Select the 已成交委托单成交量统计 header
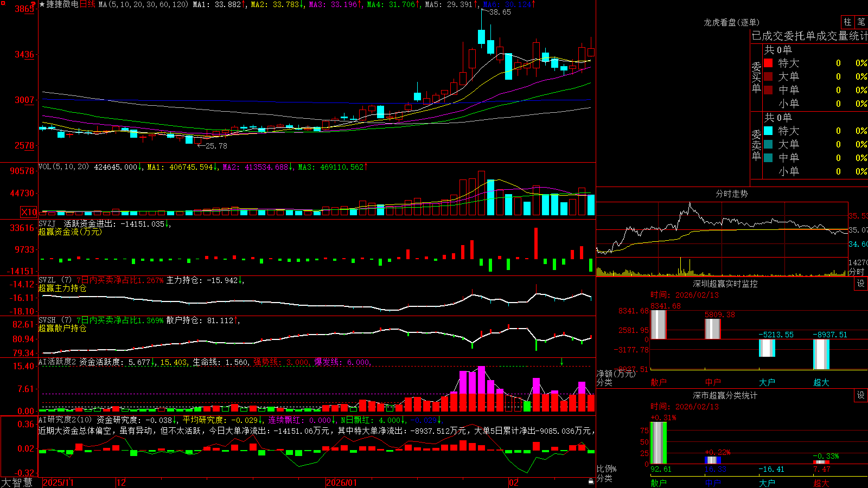Screen dimensions: 868x488 click(809, 36)
